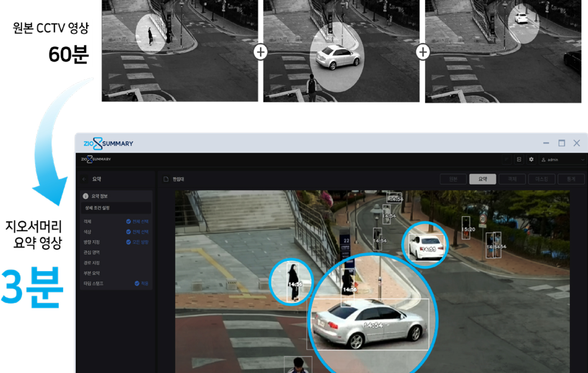Open the 마스킹 view

coord(541,179)
